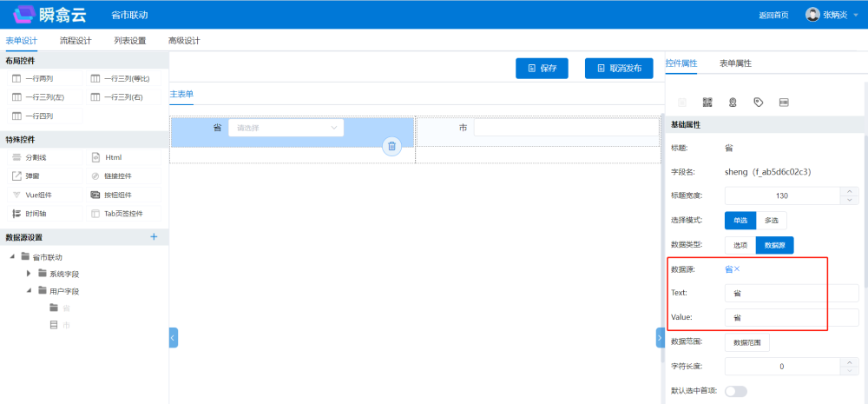868x404 pixels.
Task: Increase 标题宽度 with the up stepper arrow
Action: coord(850,191)
